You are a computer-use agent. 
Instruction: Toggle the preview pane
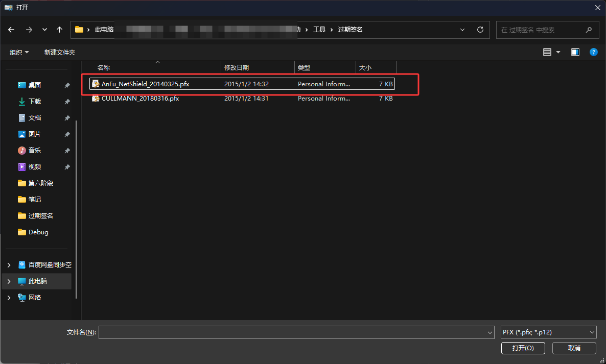pyautogui.click(x=575, y=52)
